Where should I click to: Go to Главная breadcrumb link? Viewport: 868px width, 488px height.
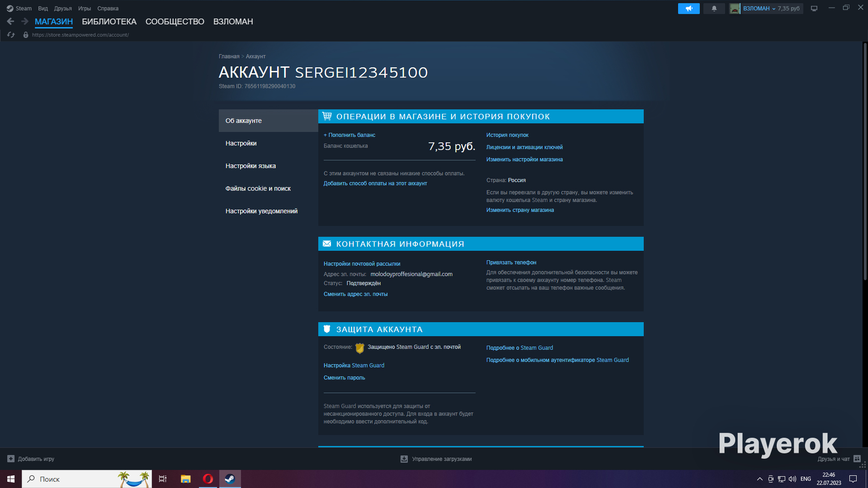click(229, 57)
